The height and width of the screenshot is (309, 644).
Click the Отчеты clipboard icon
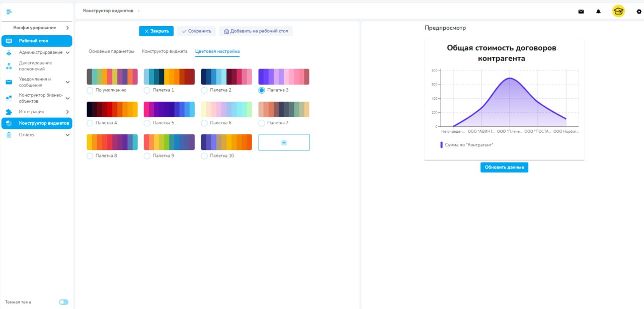click(x=9, y=134)
